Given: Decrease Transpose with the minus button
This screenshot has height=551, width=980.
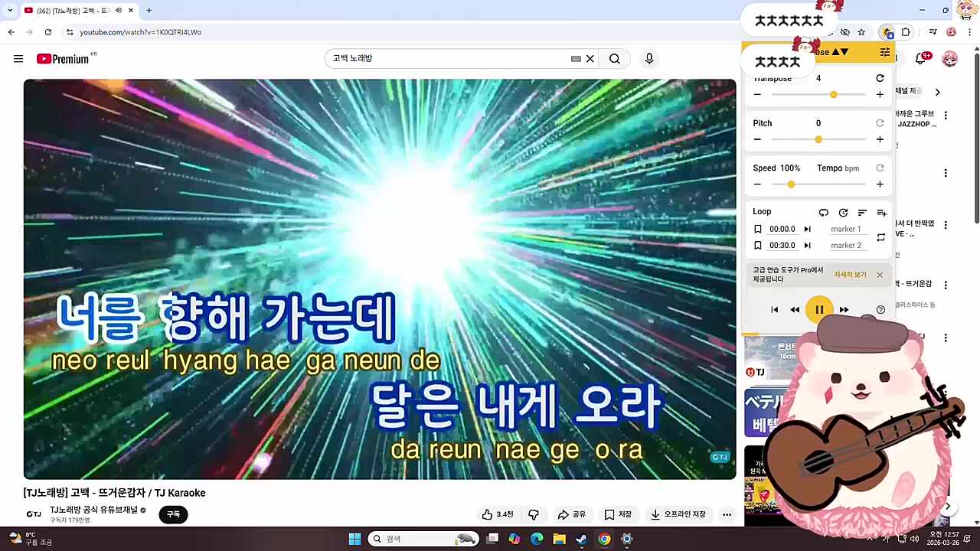Looking at the screenshot, I should pyautogui.click(x=757, y=94).
